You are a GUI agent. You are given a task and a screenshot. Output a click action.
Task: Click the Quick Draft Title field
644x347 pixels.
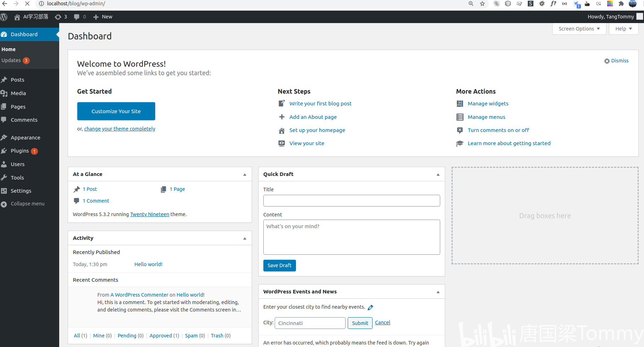click(352, 201)
